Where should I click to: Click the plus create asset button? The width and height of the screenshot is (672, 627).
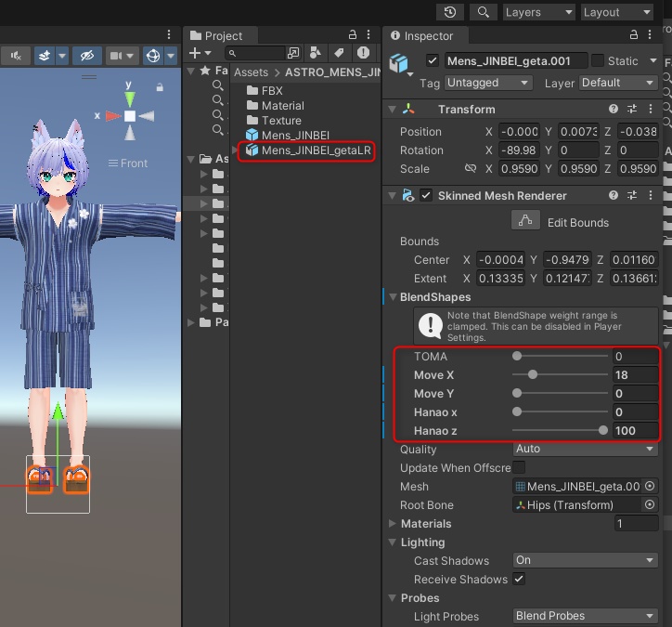click(195, 53)
